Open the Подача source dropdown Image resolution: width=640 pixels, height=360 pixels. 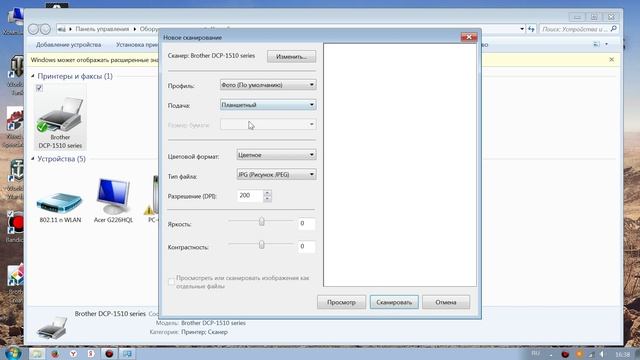268,104
